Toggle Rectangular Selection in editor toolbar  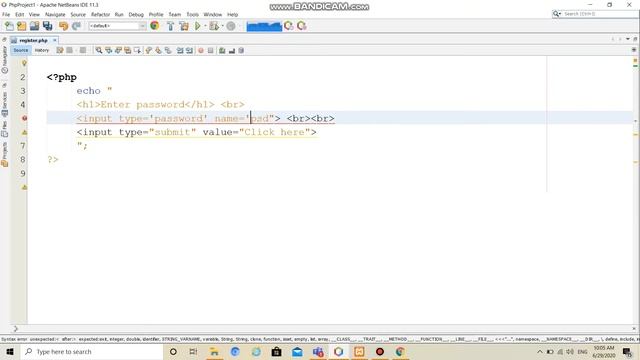click(x=138, y=50)
